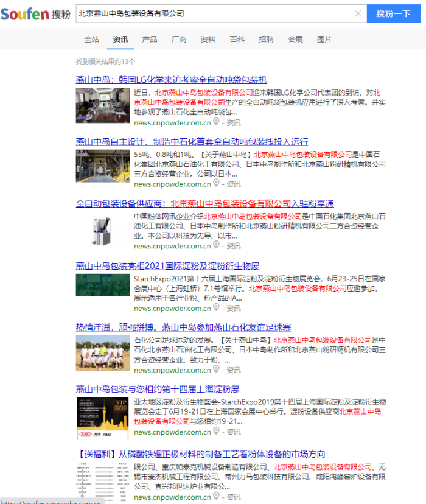Click the meeting room thumbnail of first result
The image size is (426, 504).
(x=103, y=106)
